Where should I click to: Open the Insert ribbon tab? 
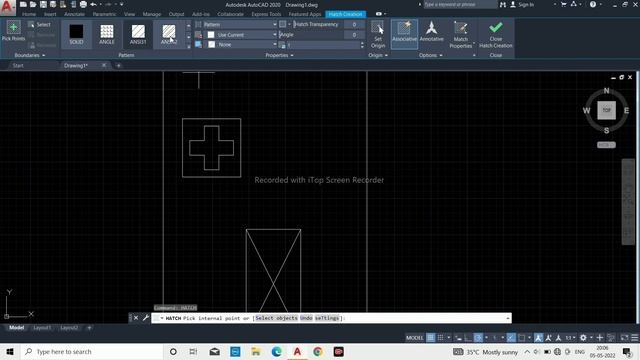50,14
